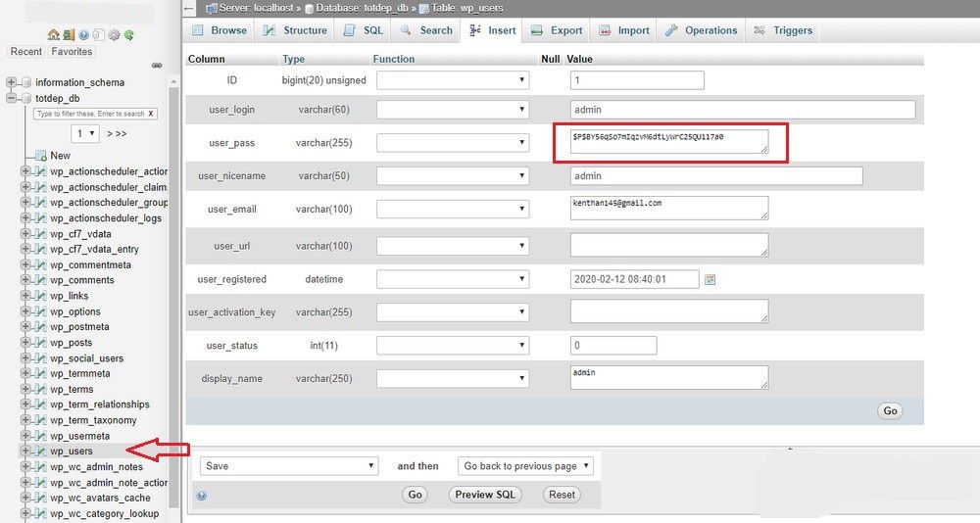Reload navigation panel green icon

coord(128,35)
